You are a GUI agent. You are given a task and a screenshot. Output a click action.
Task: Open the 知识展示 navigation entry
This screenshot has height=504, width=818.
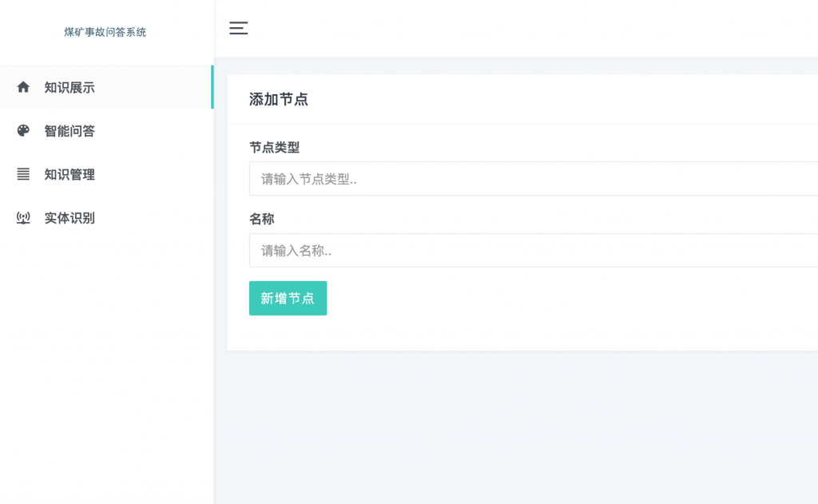(x=69, y=87)
